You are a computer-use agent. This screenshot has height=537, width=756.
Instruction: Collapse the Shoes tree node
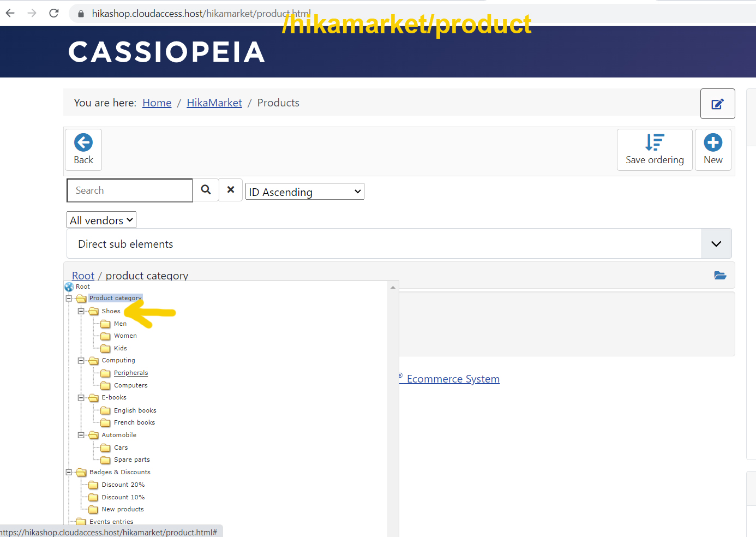[x=81, y=311]
